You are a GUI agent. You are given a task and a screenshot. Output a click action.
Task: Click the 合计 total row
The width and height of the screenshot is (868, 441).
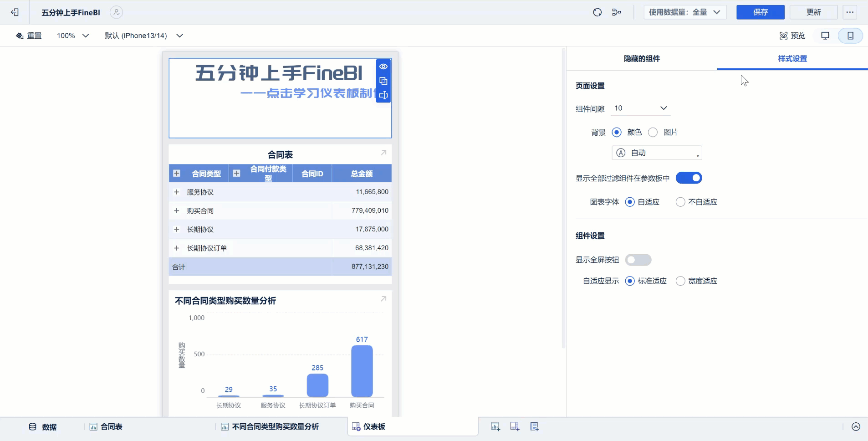click(280, 267)
